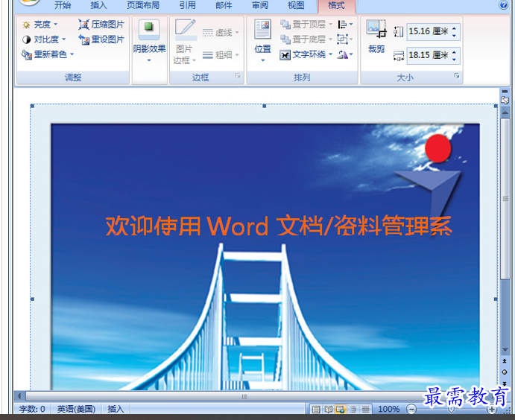This screenshot has width=515, height=420.
Task: Click the zoom out minus button
Action: pyautogui.click(x=411, y=409)
